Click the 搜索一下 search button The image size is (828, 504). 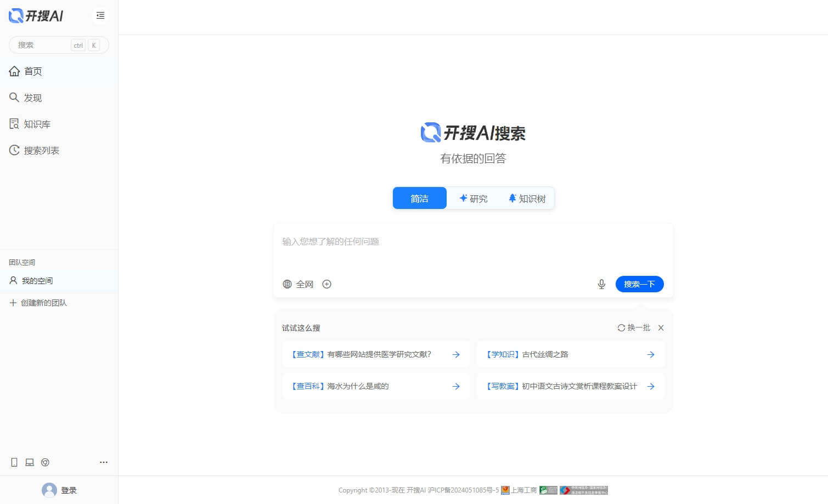640,284
